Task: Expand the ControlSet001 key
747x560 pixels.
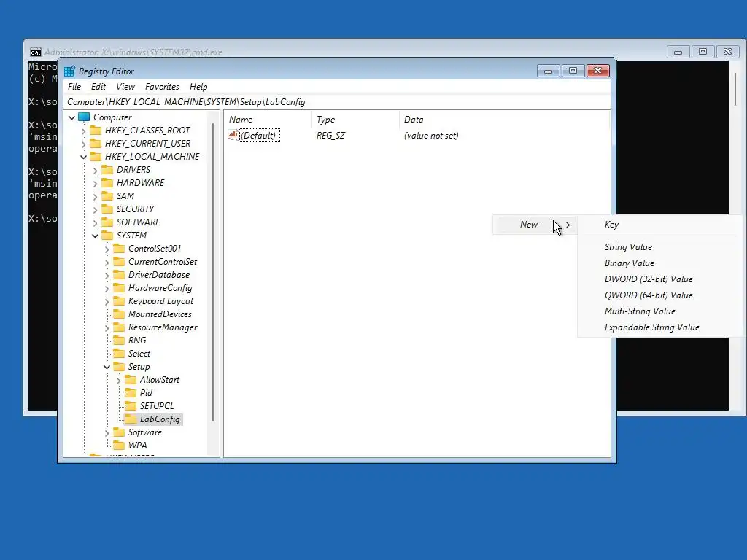Action: click(107, 249)
